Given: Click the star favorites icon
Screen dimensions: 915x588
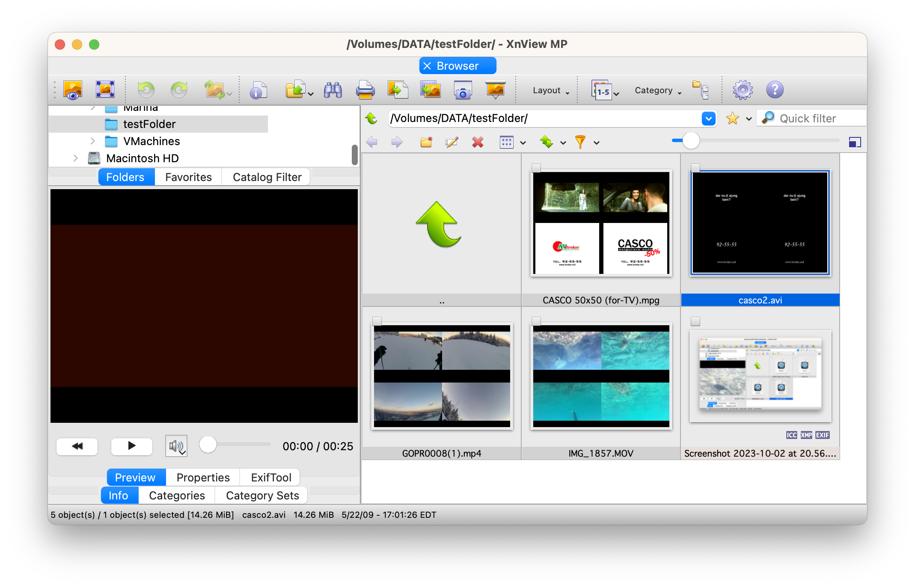Looking at the screenshot, I should [732, 119].
